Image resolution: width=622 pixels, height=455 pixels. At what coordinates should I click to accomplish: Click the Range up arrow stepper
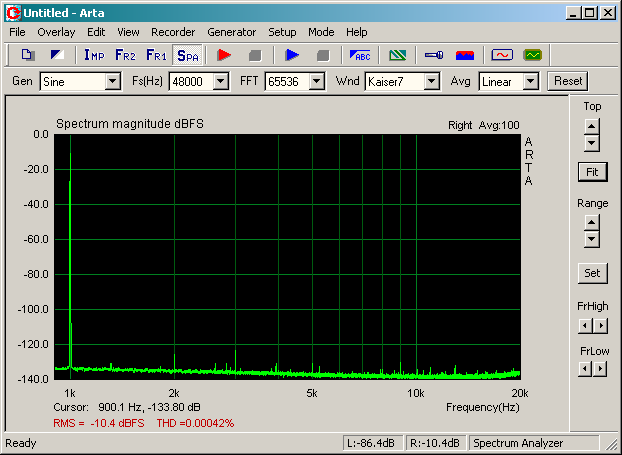tap(591, 222)
